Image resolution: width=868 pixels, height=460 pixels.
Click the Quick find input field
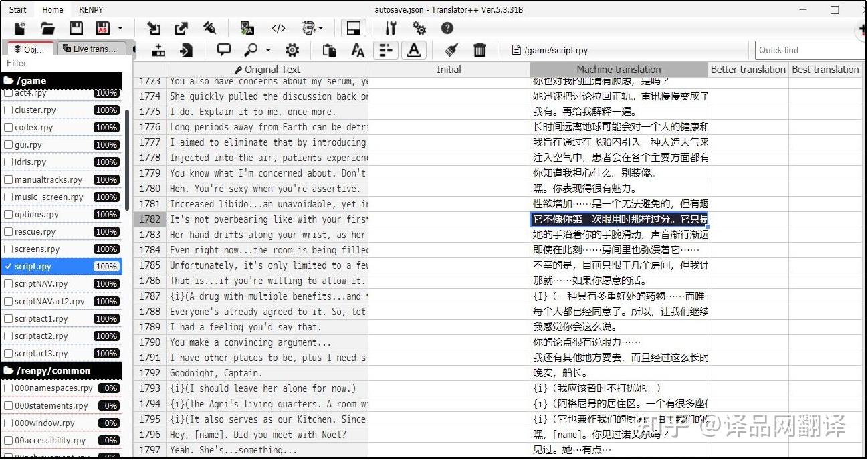809,49
